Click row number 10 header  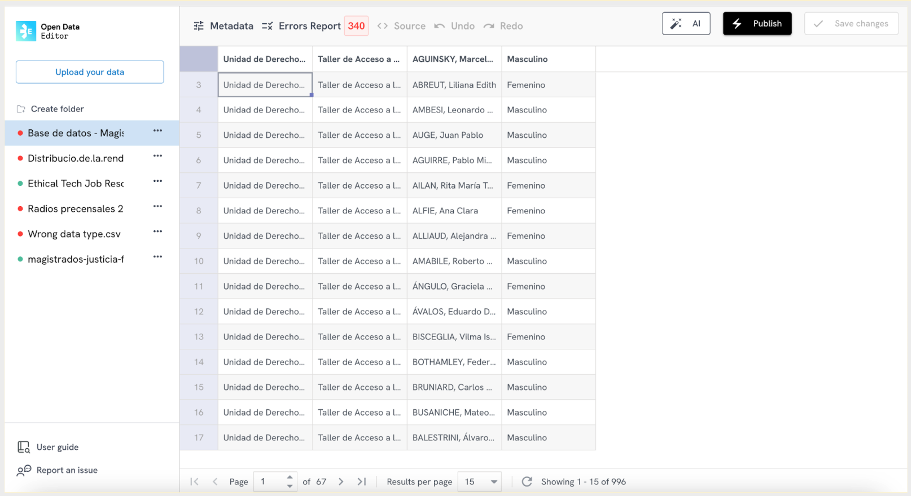199,261
